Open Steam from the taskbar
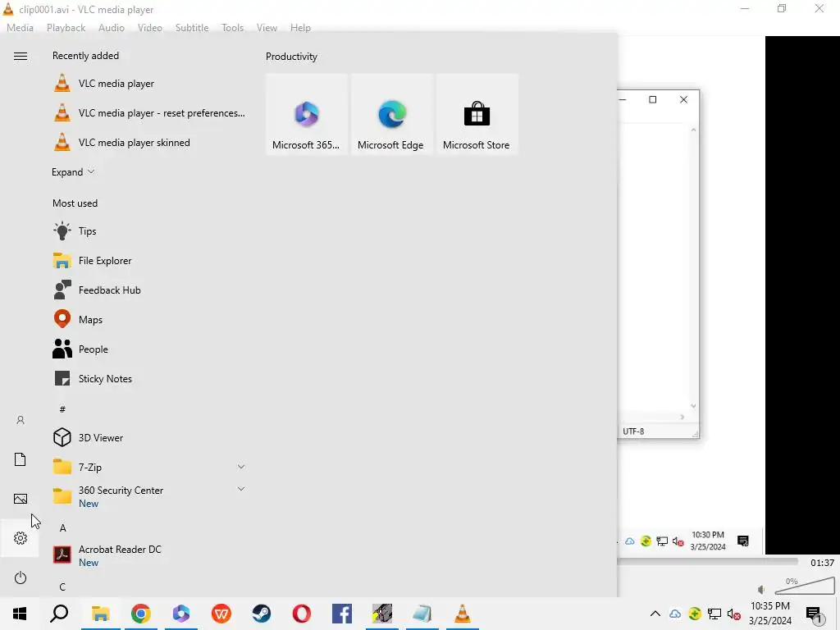The width and height of the screenshot is (840, 630). [x=262, y=614]
